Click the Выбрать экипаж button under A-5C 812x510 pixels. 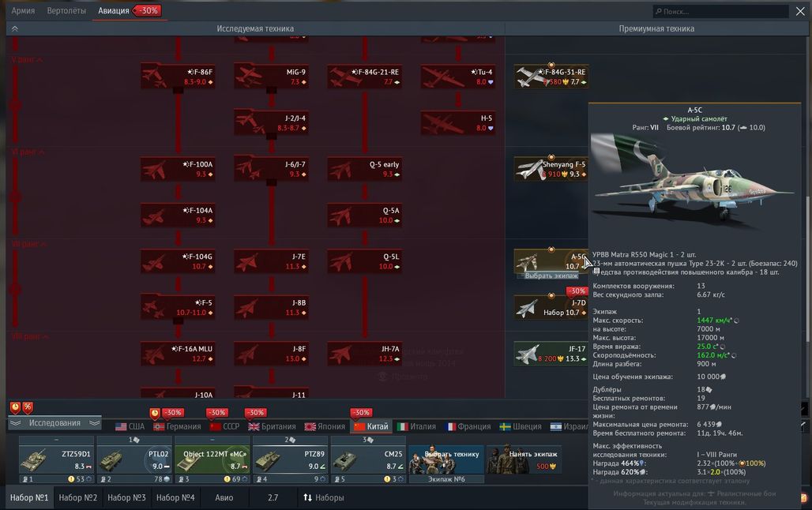(x=551, y=276)
